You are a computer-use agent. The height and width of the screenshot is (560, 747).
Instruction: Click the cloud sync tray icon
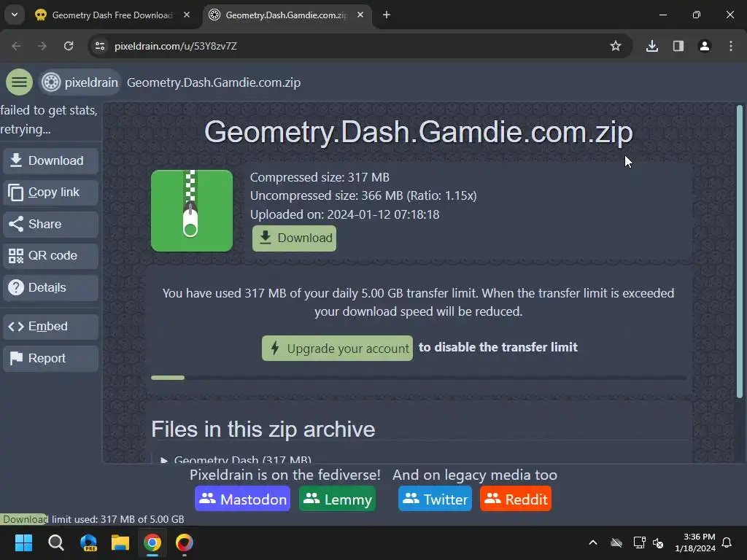pyautogui.click(x=616, y=542)
